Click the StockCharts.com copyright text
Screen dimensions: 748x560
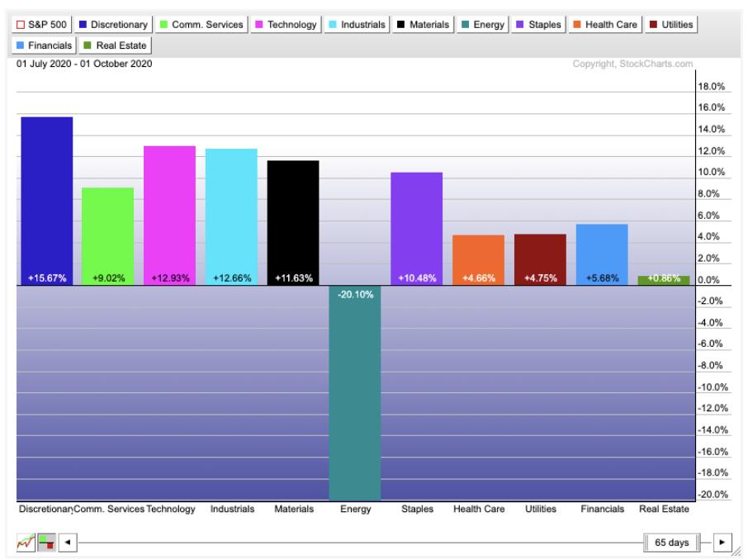point(632,64)
